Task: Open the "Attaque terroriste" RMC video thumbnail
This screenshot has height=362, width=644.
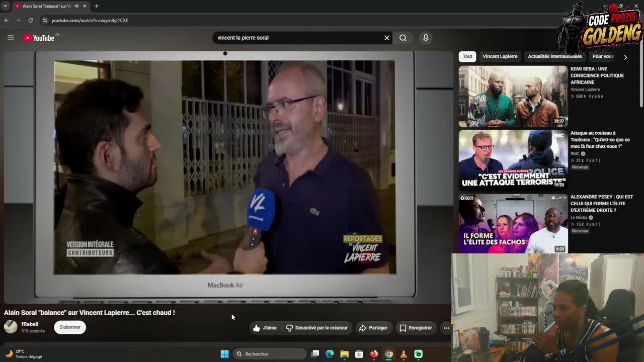Action: tap(513, 160)
